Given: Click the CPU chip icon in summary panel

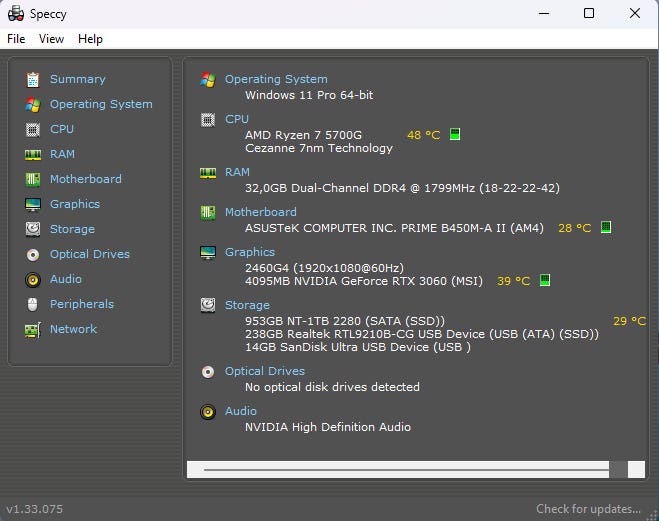Looking at the screenshot, I should pyautogui.click(x=208, y=120).
